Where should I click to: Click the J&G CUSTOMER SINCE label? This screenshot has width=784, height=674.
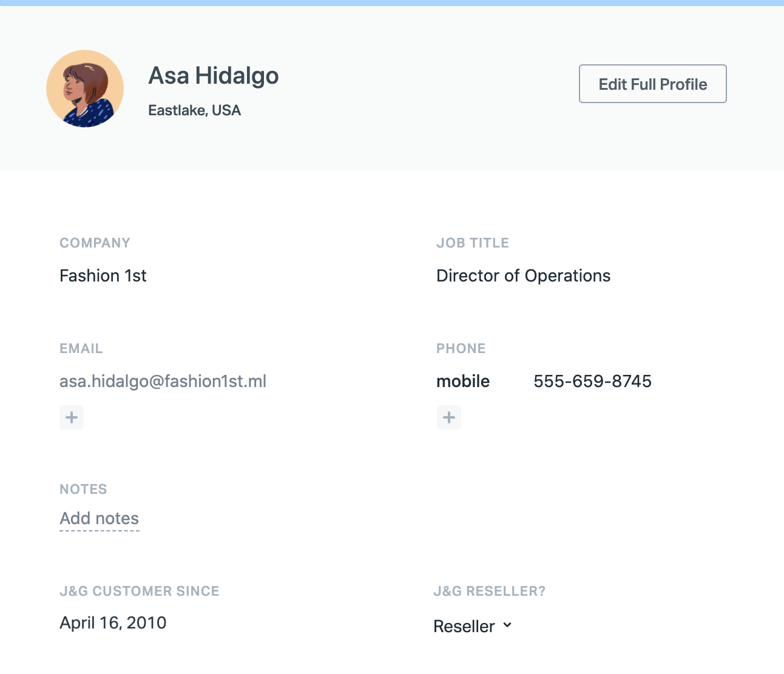point(140,591)
